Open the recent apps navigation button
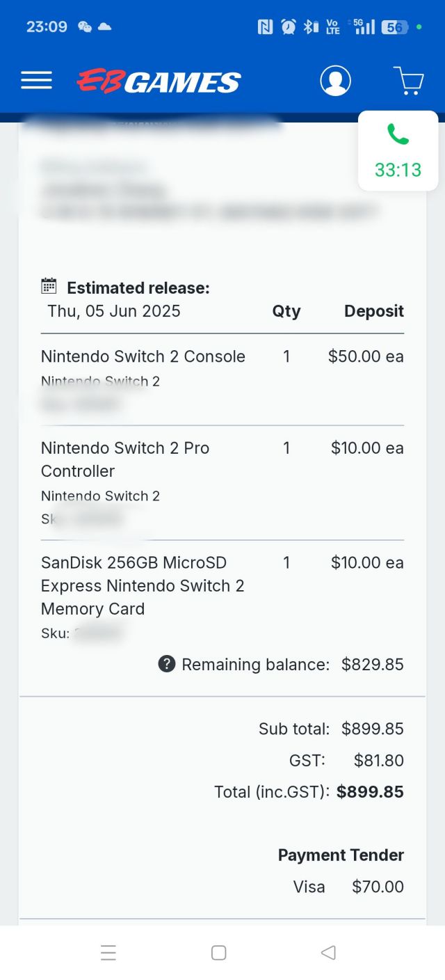This screenshot has height=980, width=445. tap(108, 952)
